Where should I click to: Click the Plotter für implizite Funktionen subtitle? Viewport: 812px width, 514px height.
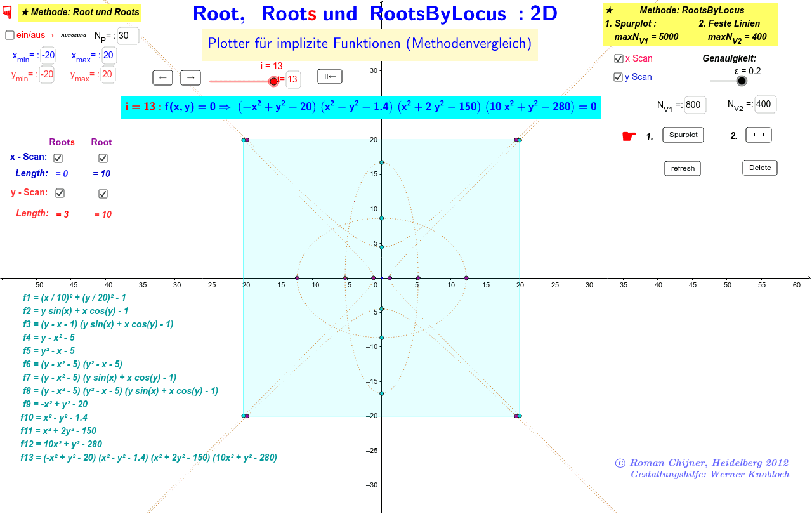pyautogui.click(x=370, y=44)
